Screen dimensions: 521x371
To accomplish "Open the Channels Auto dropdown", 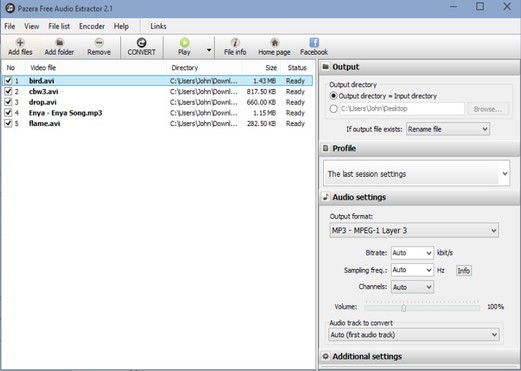I will 412,287.
